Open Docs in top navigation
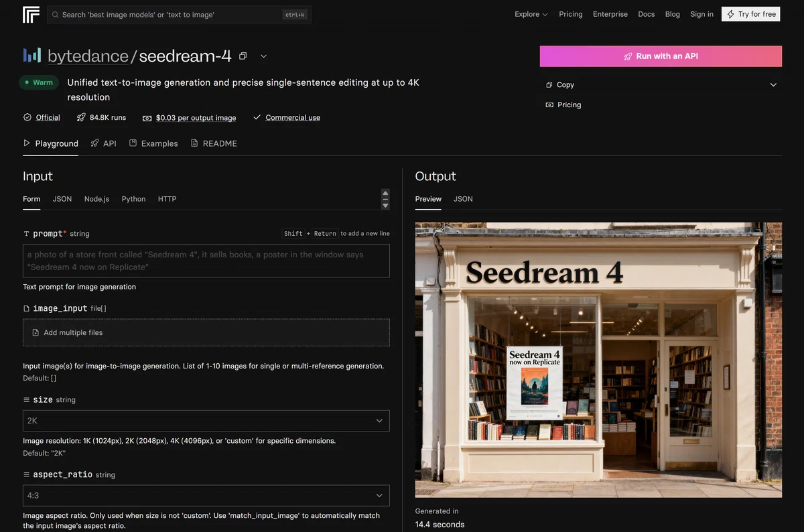Viewport: 804px width, 532px height. [647, 14]
